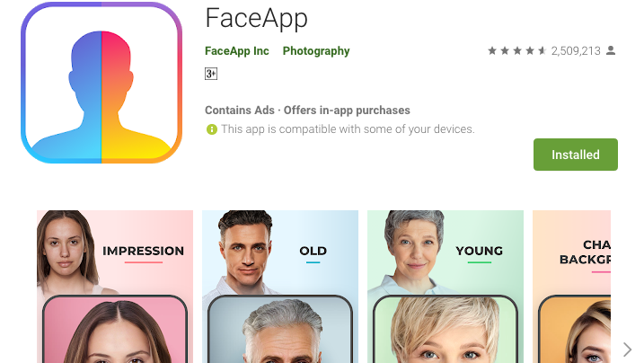The image size is (644, 363).
Task: Click the green compatibility info icon
Action: click(211, 129)
